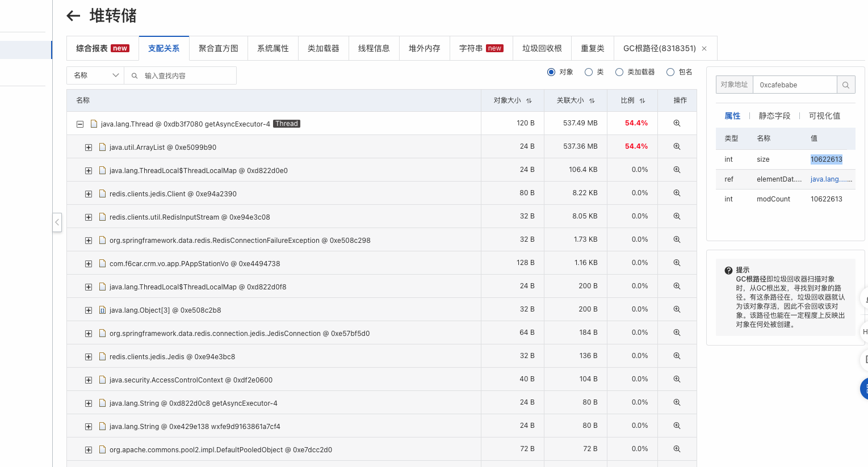Viewport: 868px width, 467px height.
Task: Click the 对象地址 0xcafebabe input field
Action: tap(795, 85)
